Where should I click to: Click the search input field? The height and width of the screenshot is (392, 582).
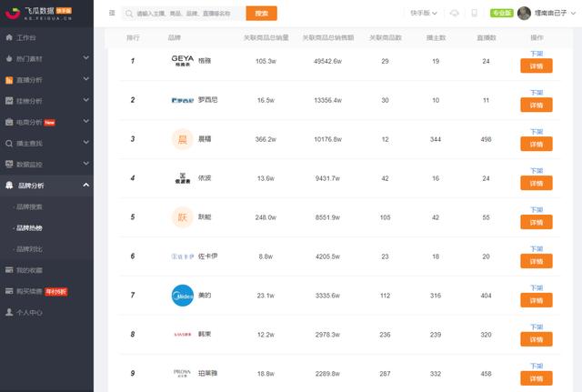(184, 14)
